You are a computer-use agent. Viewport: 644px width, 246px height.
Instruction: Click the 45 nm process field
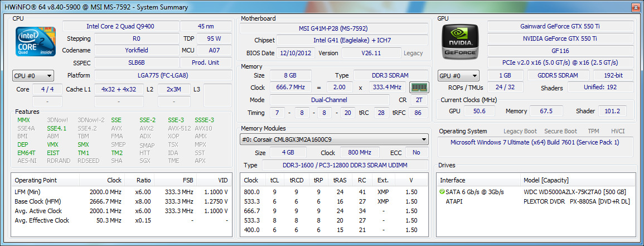click(x=206, y=26)
